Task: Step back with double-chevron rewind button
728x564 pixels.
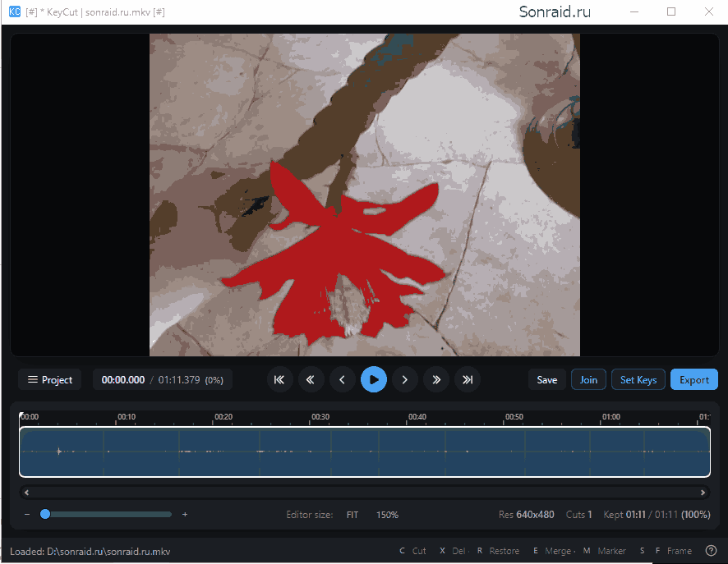Action: pos(311,380)
